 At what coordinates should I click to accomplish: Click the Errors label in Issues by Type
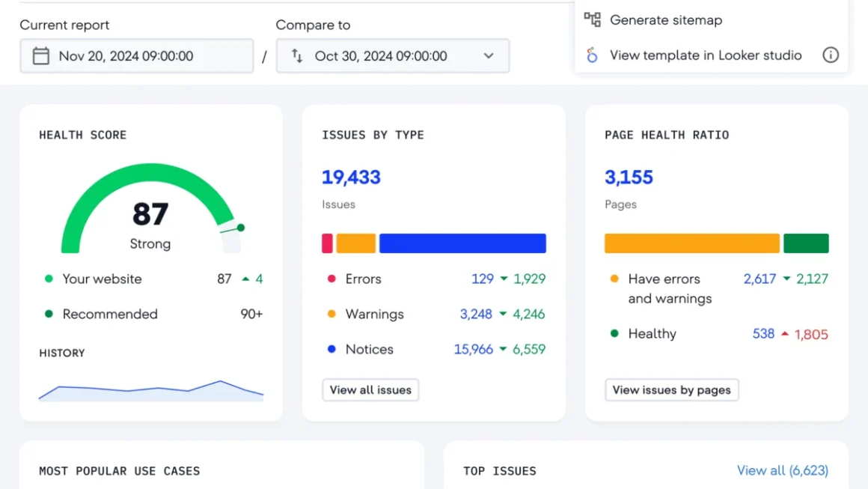pos(363,279)
